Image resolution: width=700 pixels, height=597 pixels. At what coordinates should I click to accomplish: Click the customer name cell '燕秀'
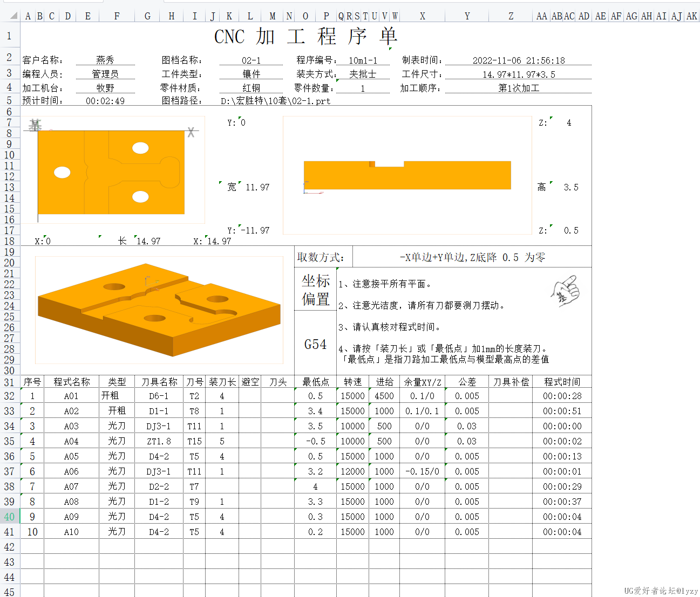pos(105,60)
